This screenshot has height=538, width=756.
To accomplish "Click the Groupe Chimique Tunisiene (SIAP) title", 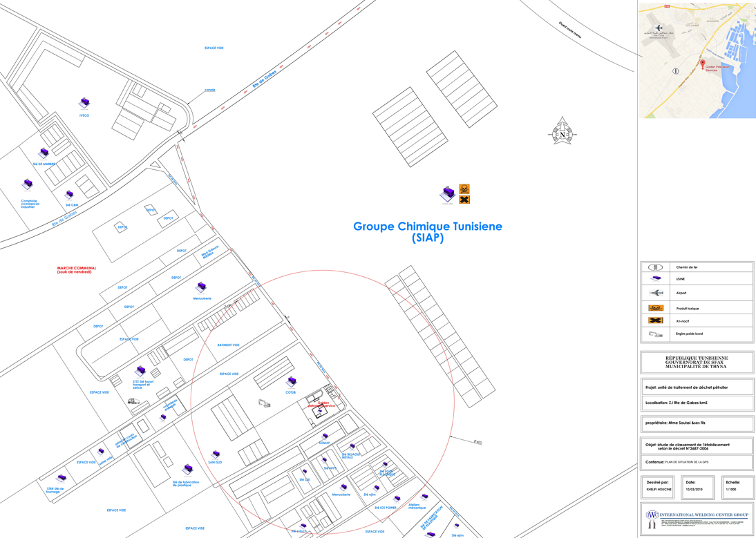I will 428,231.
